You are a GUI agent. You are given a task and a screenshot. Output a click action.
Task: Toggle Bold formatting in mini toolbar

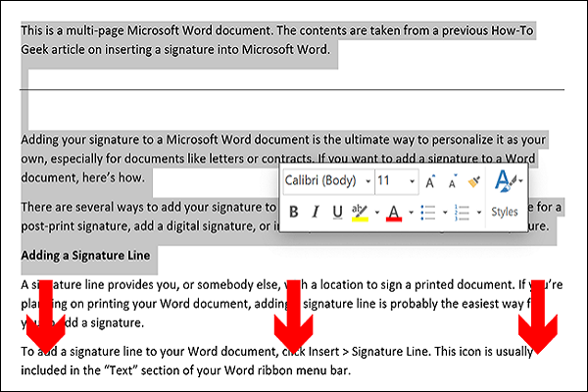click(292, 212)
